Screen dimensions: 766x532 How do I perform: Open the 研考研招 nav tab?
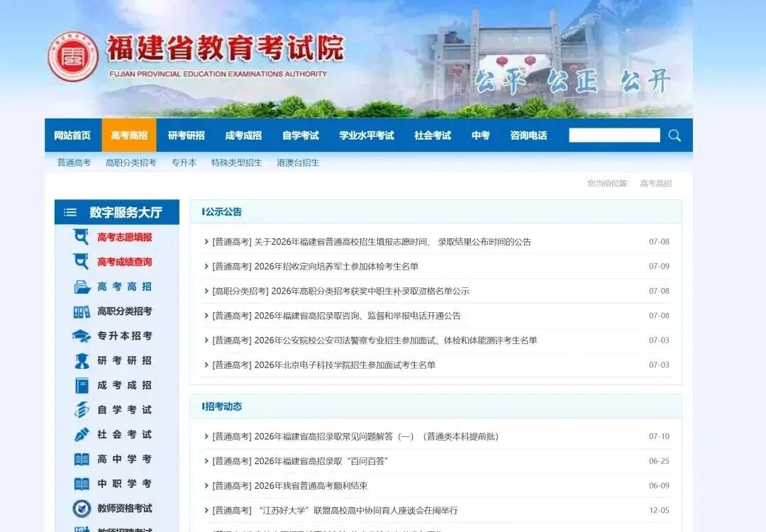click(186, 135)
